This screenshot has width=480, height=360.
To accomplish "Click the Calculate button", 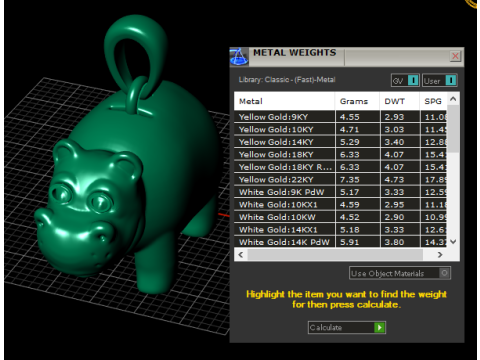I will coord(347,327).
